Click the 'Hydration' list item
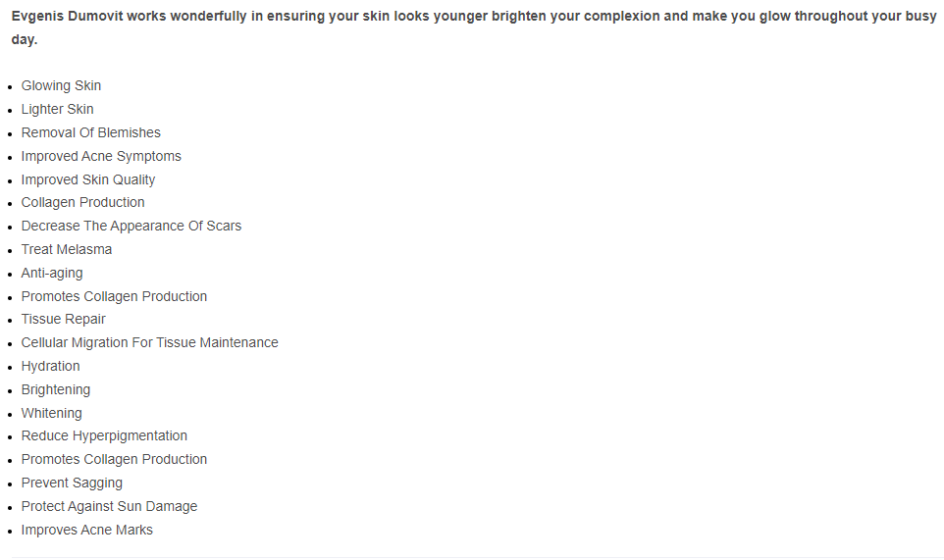Image resolution: width=944 pixels, height=560 pixels. (50, 366)
